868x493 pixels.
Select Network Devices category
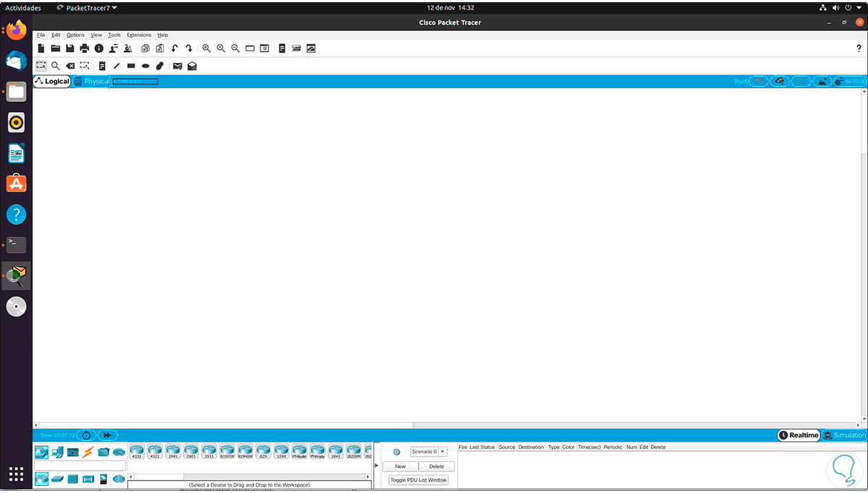[41, 453]
